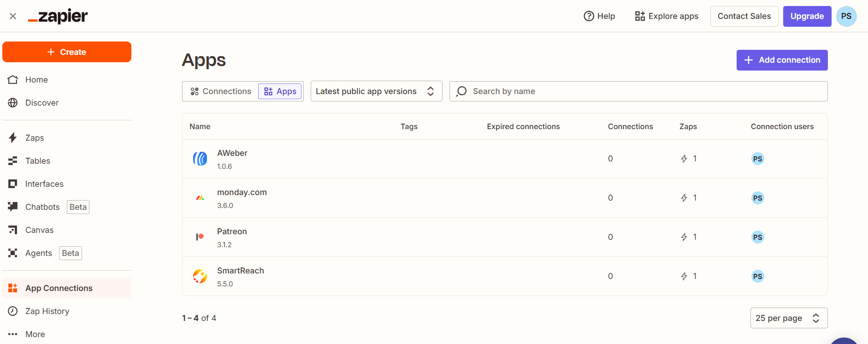Open the AWeber app row
The height and width of the screenshot is (344, 868).
click(x=505, y=159)
